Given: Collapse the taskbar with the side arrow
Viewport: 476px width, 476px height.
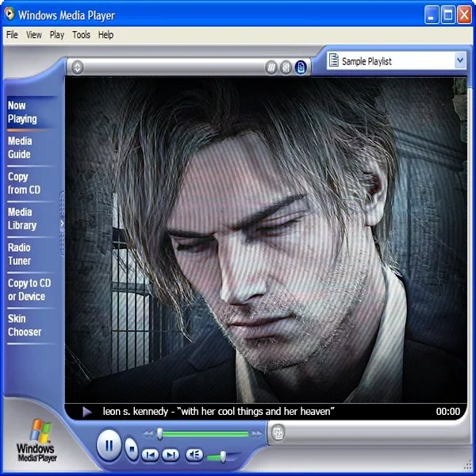Looking at the screenshot, I should tap(62, 224).
